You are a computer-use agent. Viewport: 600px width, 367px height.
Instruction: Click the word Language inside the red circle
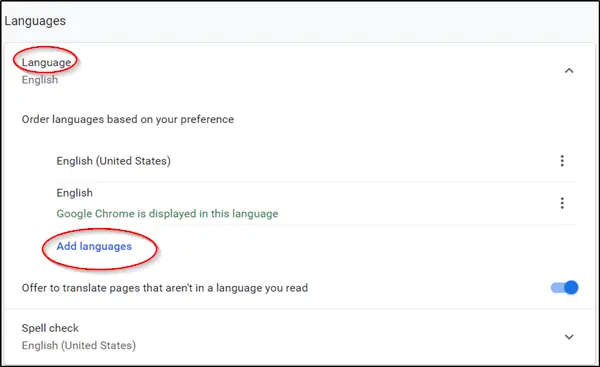(46, 62)
